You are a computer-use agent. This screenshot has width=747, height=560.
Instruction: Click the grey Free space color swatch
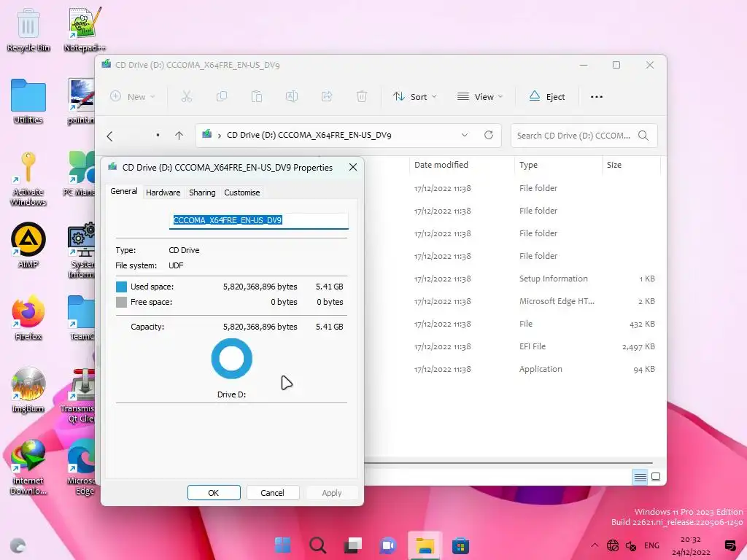click(x=122, y=302)
